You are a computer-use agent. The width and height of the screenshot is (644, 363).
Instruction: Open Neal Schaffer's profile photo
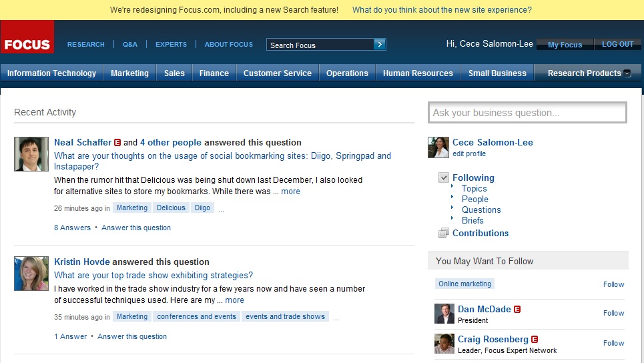point(31,154)
